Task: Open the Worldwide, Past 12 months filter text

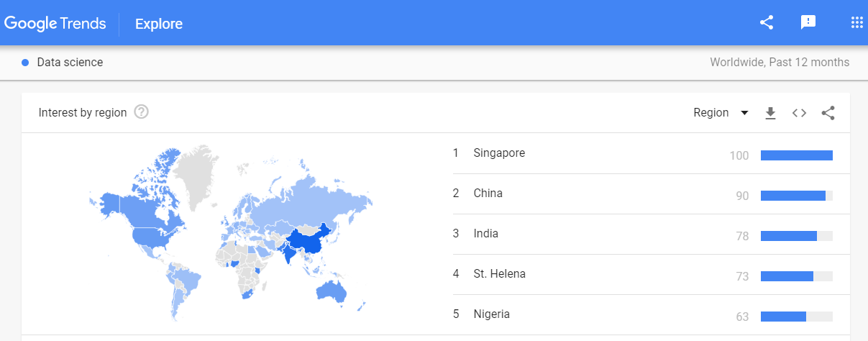Action: pos(780,63)
